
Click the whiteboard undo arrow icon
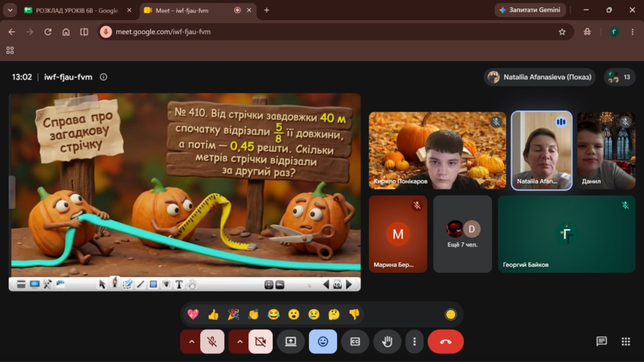coord(280,285)
